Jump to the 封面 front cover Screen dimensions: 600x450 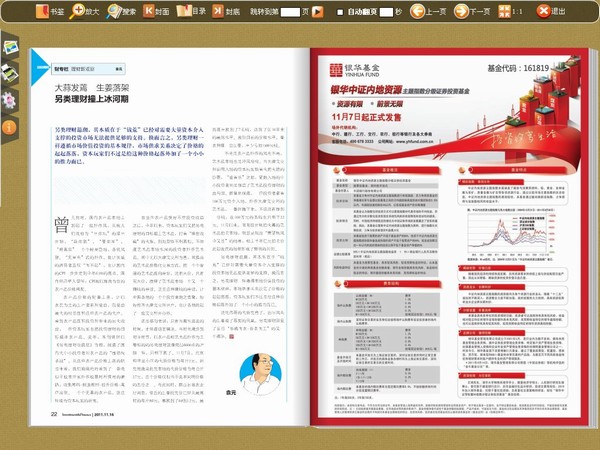pos(156,11)
